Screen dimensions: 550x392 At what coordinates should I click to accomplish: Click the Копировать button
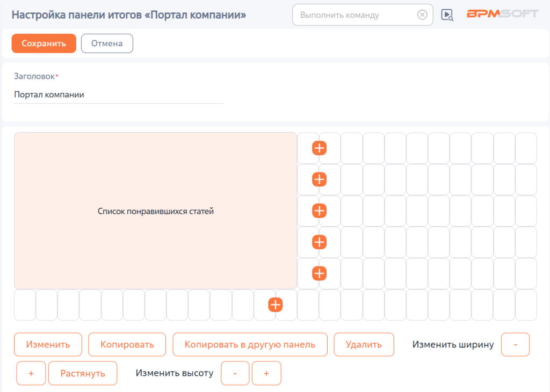(127, 345)
